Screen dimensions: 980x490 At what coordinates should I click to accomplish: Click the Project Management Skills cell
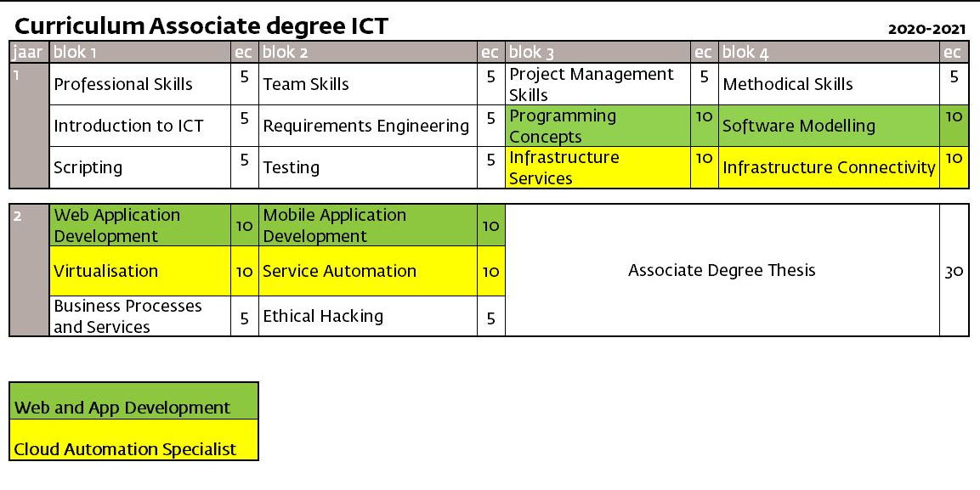(592, 84)
